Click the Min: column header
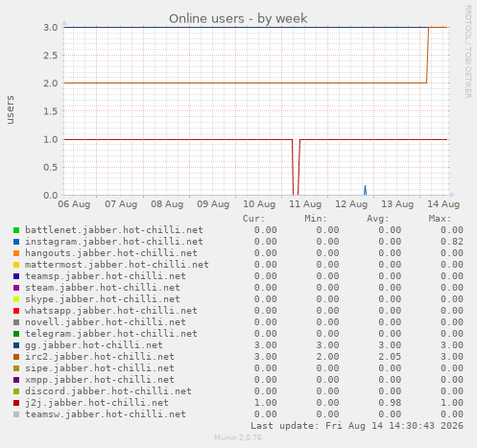The image size is (477, 448). (x=316, y=219)
